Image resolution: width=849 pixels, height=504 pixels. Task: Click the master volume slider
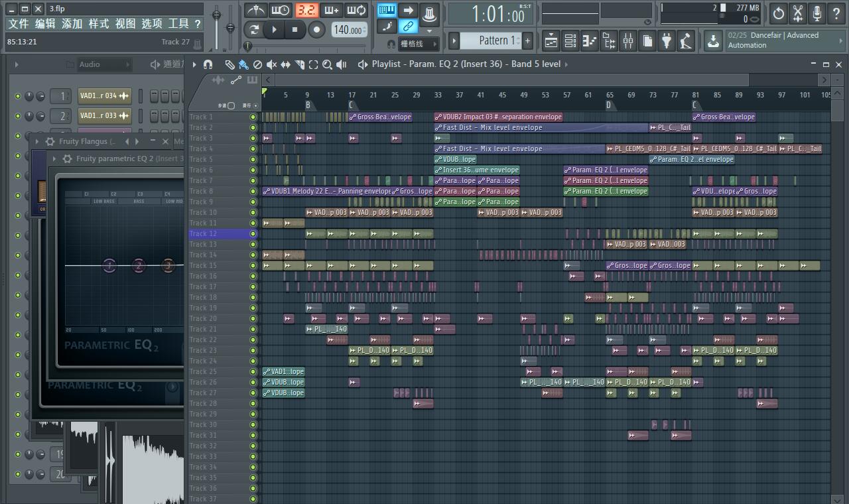coord(216,27)
